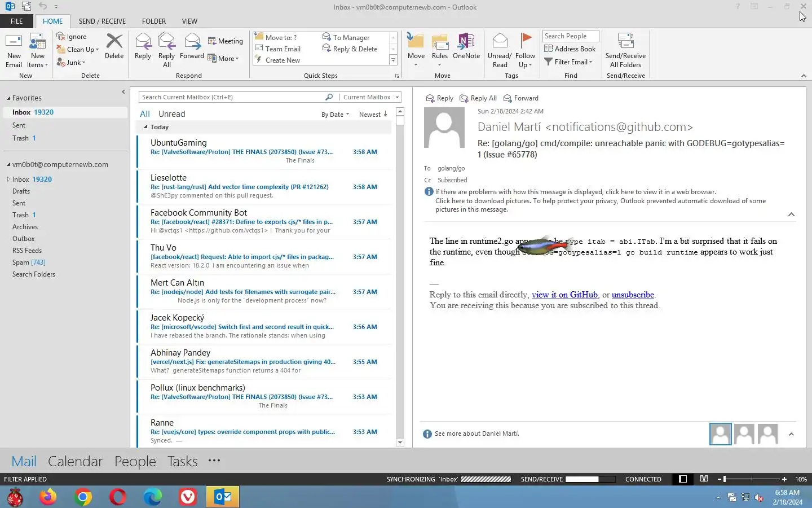Viewport: 812px width, 508px height.
Task: Open the FILE tab
Action: point(17,21)
